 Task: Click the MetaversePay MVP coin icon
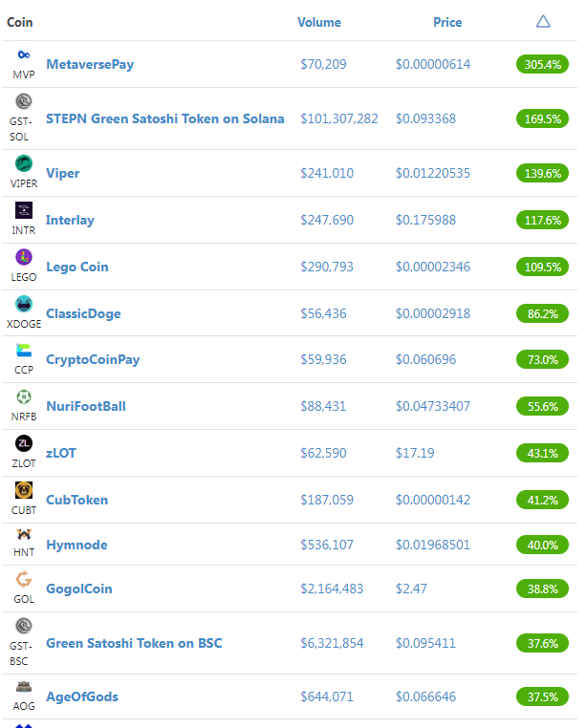pos(24,54)
